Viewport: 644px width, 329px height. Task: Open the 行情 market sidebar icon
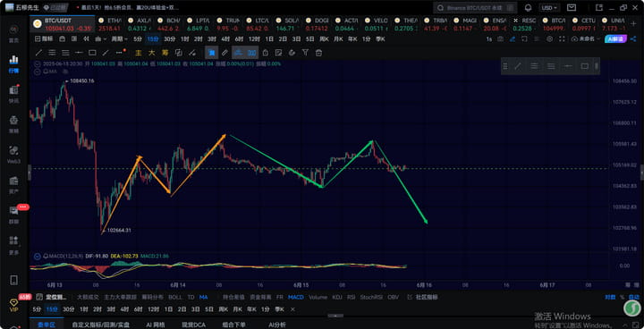coord(13,63)
